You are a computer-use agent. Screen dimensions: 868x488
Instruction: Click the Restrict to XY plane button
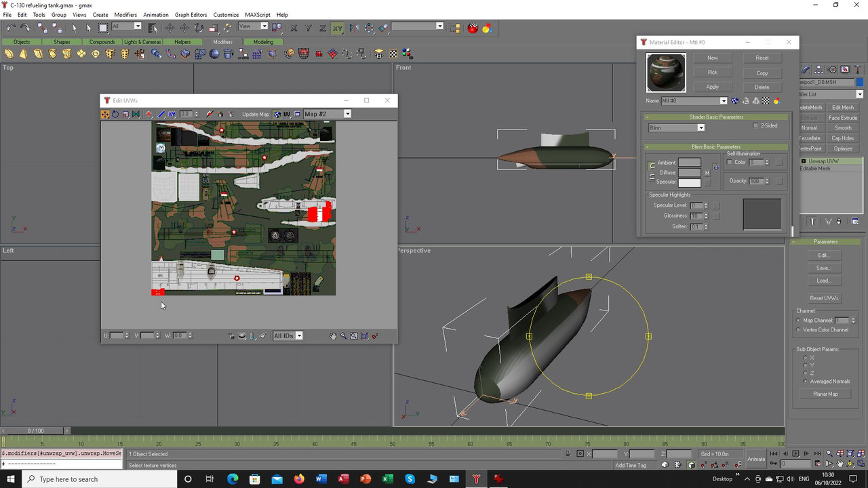[337, 28]
